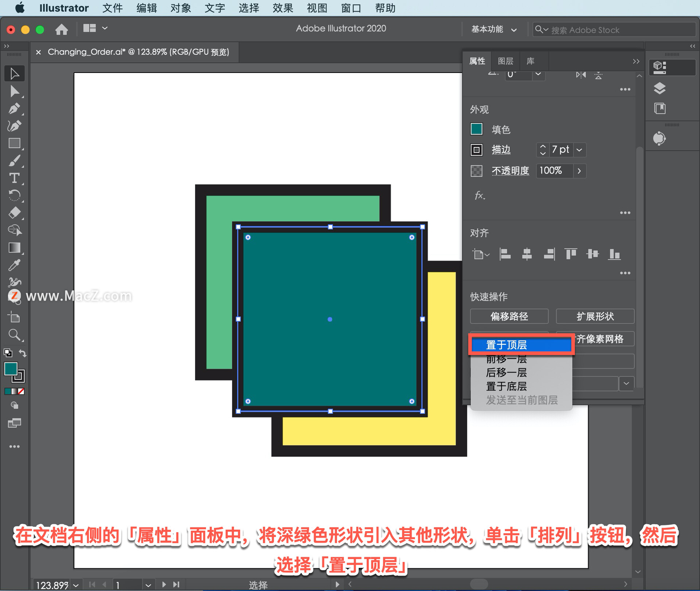Reset to default fill and stroke
The image size is (700, 591).
(x=8, y=353)
